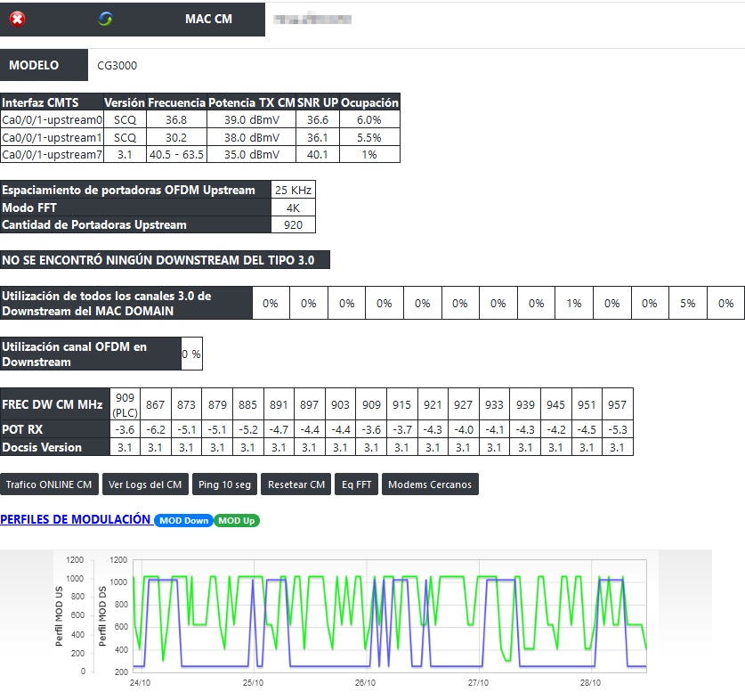Open the Eq FFT view
This screenshot has width=745, height=700.
click(356, 484)
